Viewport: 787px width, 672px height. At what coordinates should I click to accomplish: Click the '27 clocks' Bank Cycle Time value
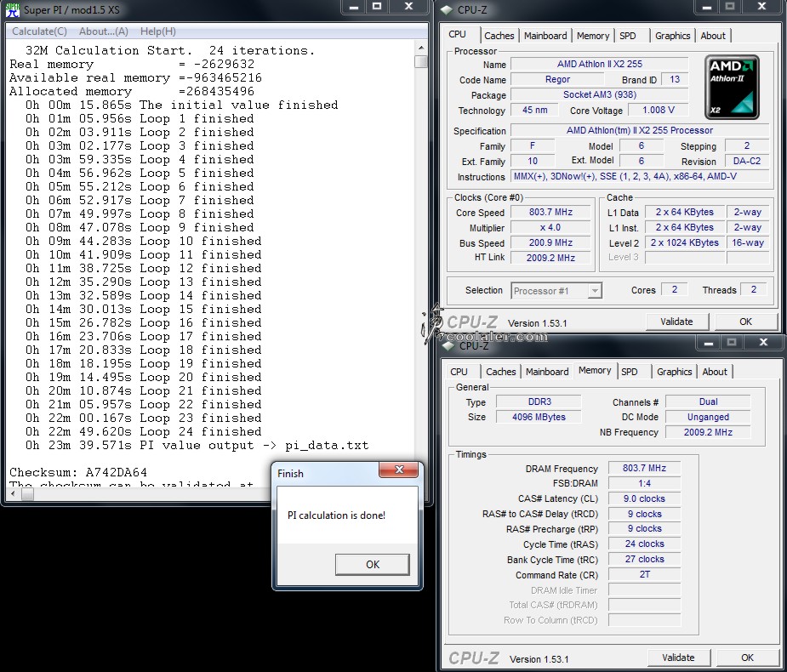[x=644, y=559]
